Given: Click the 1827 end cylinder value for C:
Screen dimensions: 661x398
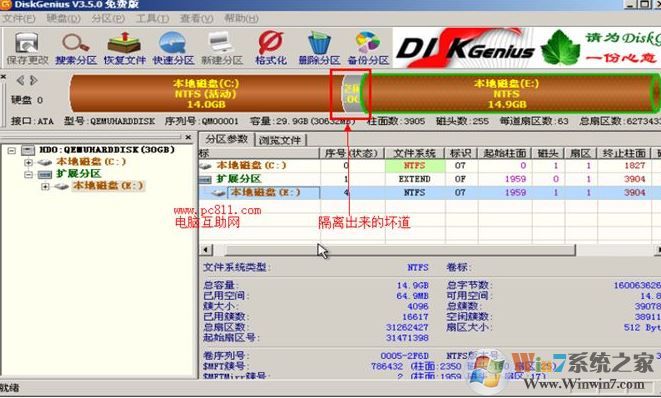Looking at the screenshot, I should [634, 166].
